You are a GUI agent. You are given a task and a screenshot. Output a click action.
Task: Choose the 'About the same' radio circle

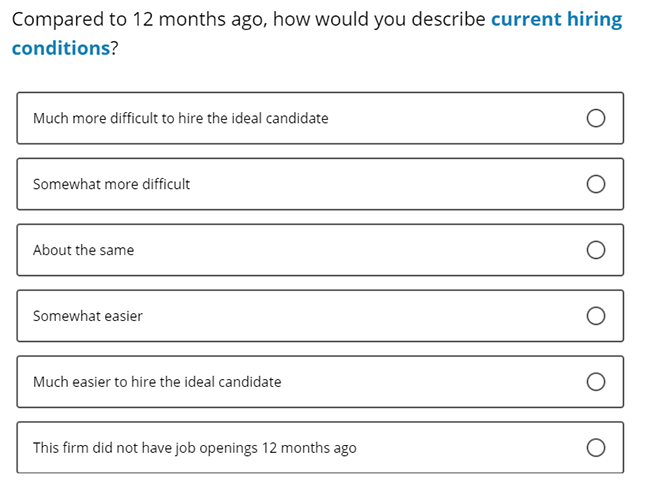pyautogui.click(x=596, y=250)
